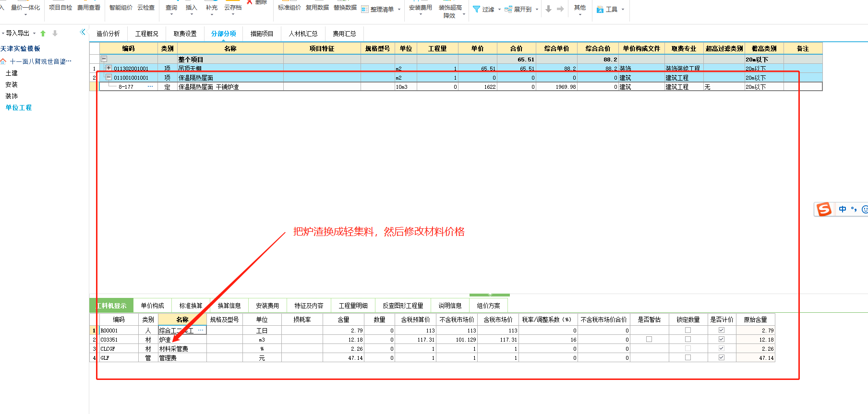Image resolution: width=868 pixels, height=414 pixels.
Task: Collapse the left panel with double chevron
Action: [83, 32]
